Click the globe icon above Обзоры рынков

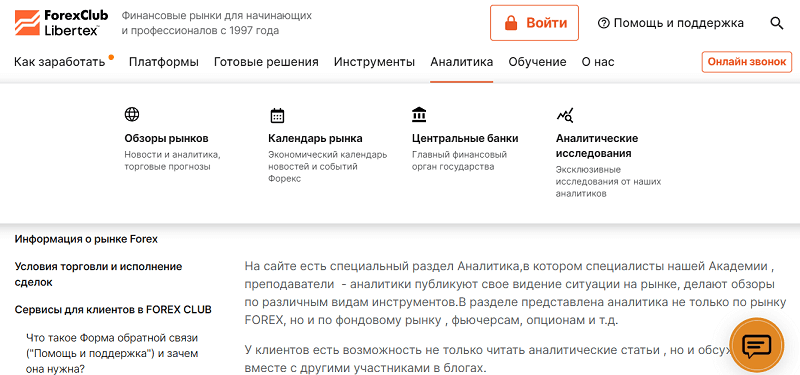coord(132,114)
